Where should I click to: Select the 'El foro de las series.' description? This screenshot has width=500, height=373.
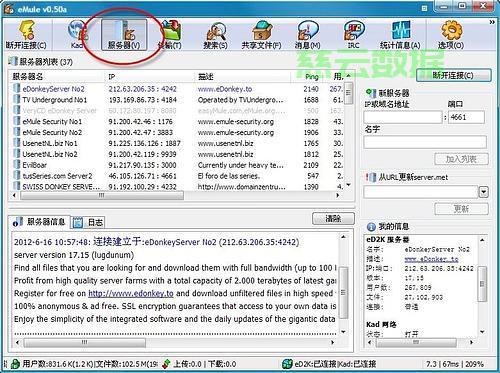click(229, 176)
